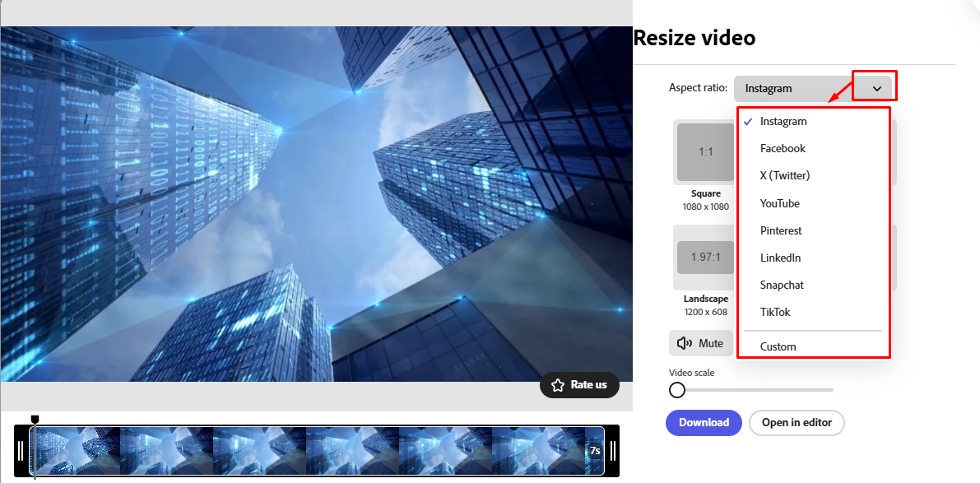The image size is (980, 483).
Task: Click the Video scale slider handle
Action: click(677, 390)
